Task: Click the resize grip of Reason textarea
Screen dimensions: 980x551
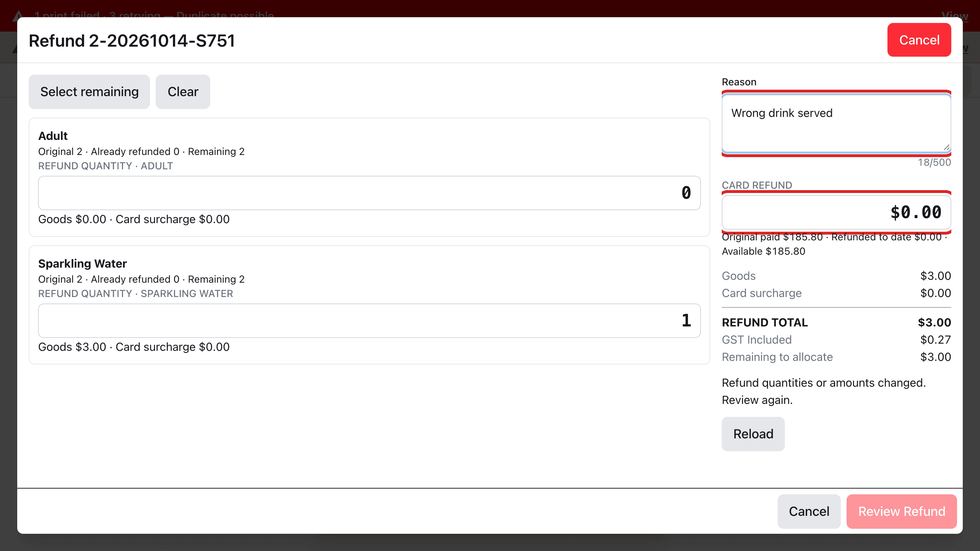Action: coord(947,148)
